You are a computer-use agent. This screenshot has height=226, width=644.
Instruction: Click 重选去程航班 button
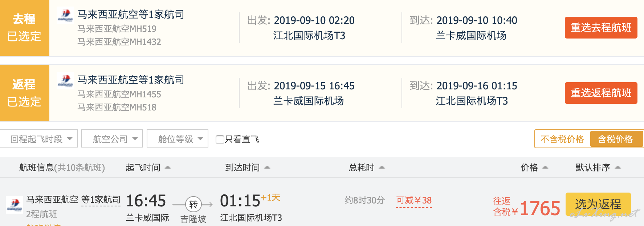[x=601, y=28]
